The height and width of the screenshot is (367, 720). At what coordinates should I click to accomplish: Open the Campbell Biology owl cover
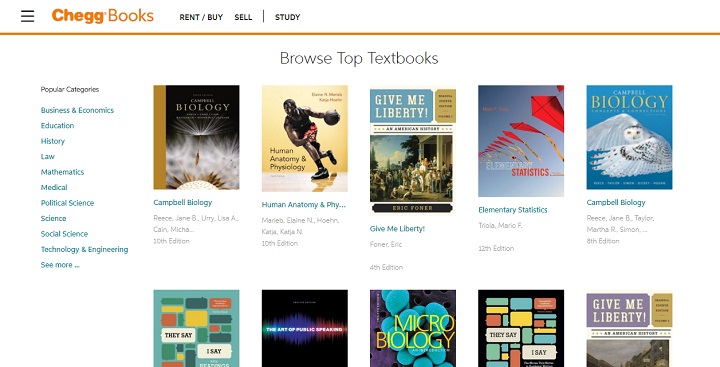630,137
